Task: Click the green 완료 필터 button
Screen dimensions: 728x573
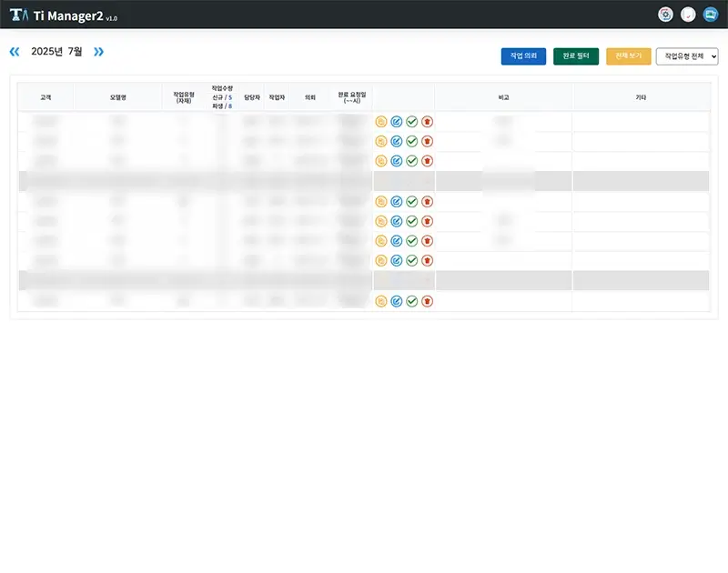Action: point(577,55)
